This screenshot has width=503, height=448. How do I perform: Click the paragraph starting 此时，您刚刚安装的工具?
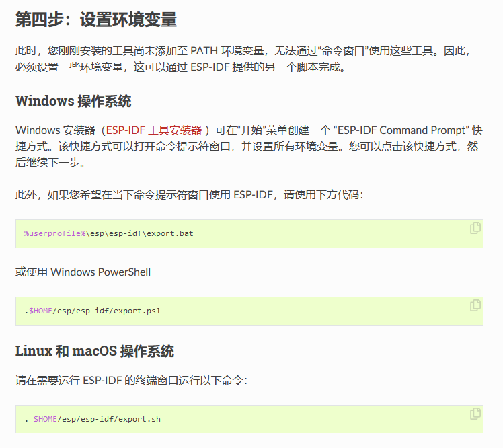pyautogui.click(x=244, y=59)
